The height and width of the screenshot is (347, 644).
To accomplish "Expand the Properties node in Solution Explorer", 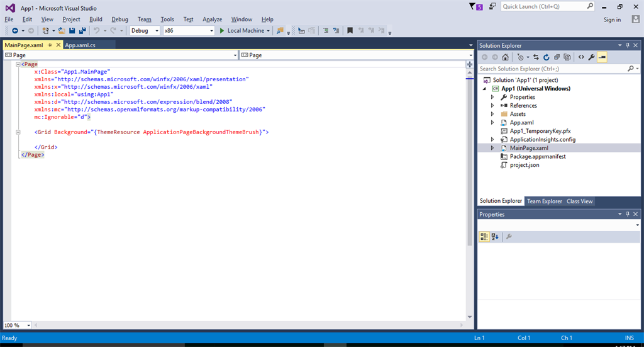I will pyautogui.click(x=492, y=97).
